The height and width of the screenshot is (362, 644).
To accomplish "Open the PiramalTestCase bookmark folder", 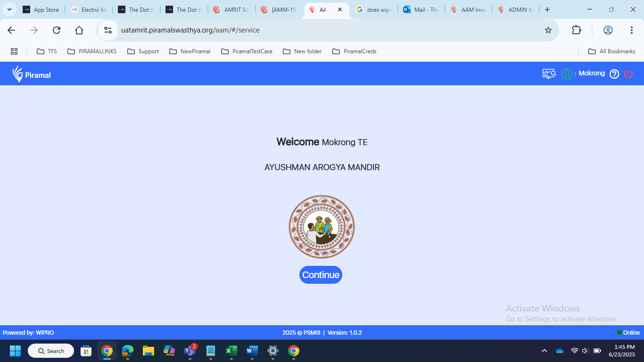I will point(247,51).
